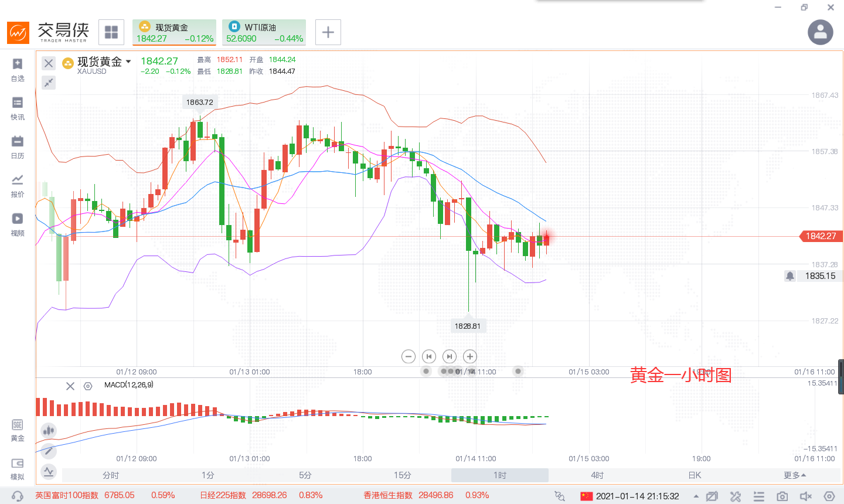Click the price alert bell icon

790,276
